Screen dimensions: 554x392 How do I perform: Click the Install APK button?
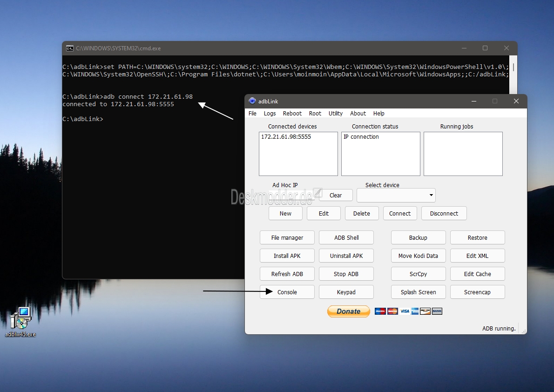click(x=287, y=256)
